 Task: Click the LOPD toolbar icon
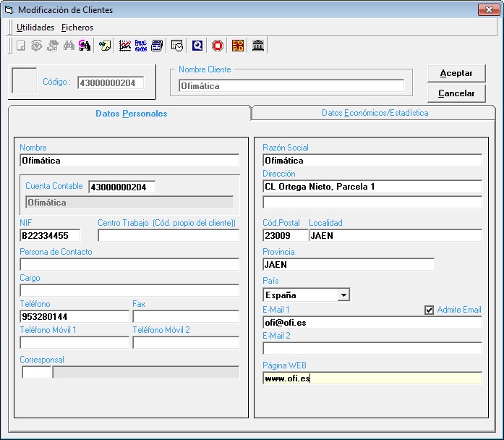coord(237,46)
